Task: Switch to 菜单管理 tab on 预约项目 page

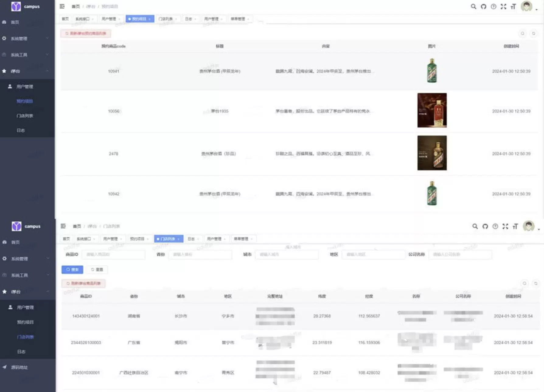Action: 240,19
